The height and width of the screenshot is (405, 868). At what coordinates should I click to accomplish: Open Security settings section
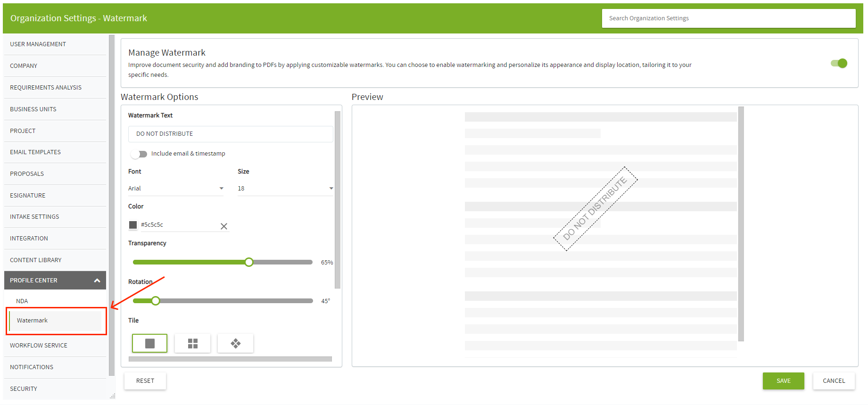[x=55, y=389]
